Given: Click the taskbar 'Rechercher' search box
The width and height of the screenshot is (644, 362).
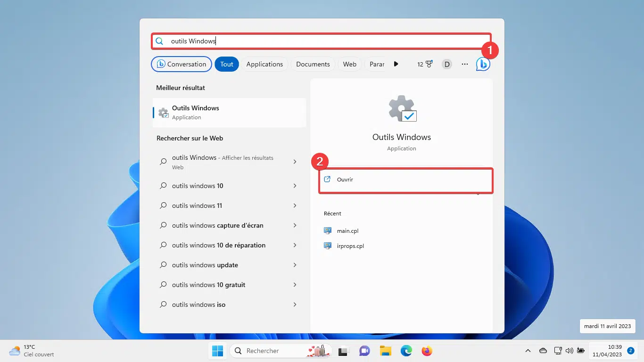Looking at the screenshot, I should point(281,351).
